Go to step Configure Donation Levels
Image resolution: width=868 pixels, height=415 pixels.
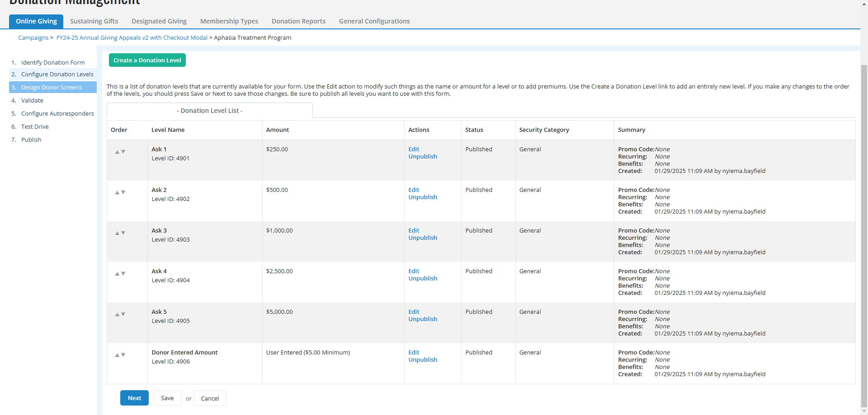pos(57,74)
